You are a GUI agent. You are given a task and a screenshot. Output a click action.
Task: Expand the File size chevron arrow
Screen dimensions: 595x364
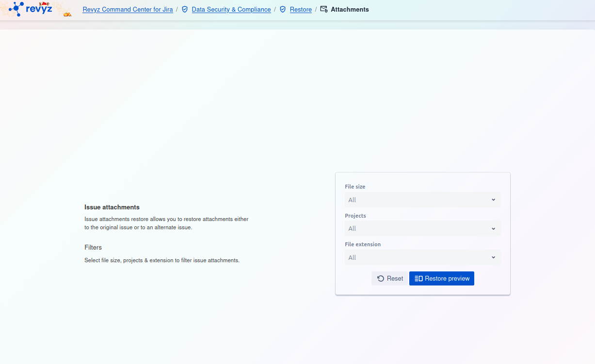coord(493,200)
